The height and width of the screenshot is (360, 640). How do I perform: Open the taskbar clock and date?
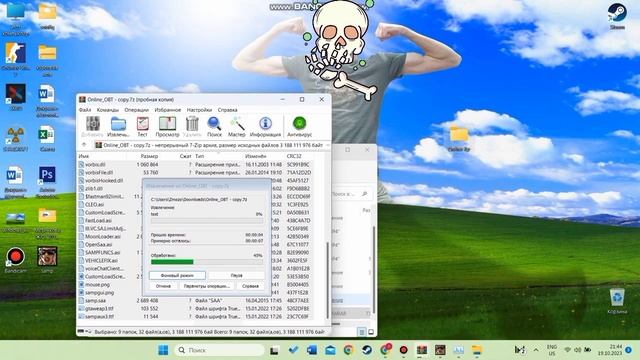610,350
